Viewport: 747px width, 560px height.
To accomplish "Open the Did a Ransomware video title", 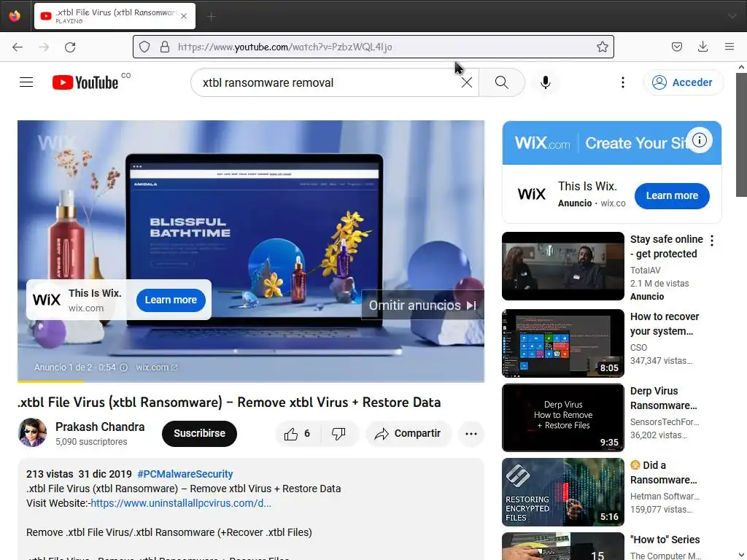I will point(664,472).
